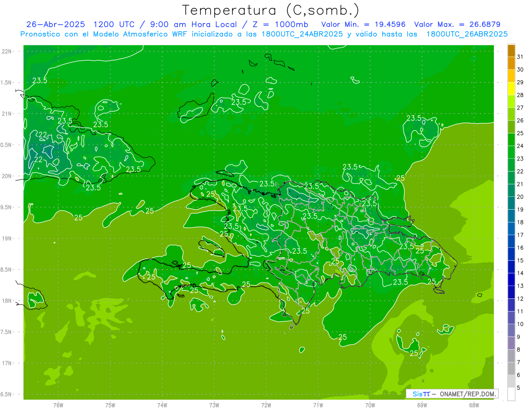This screenshot has height=411, width=532.
Task: Click the colorbar legend value '5'
Action: (x=519, y=388)
